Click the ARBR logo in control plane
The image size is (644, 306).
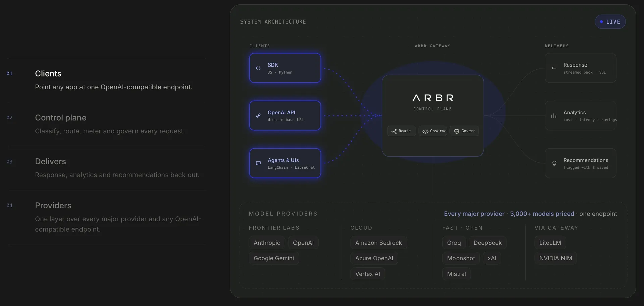(x=433, y=98)
